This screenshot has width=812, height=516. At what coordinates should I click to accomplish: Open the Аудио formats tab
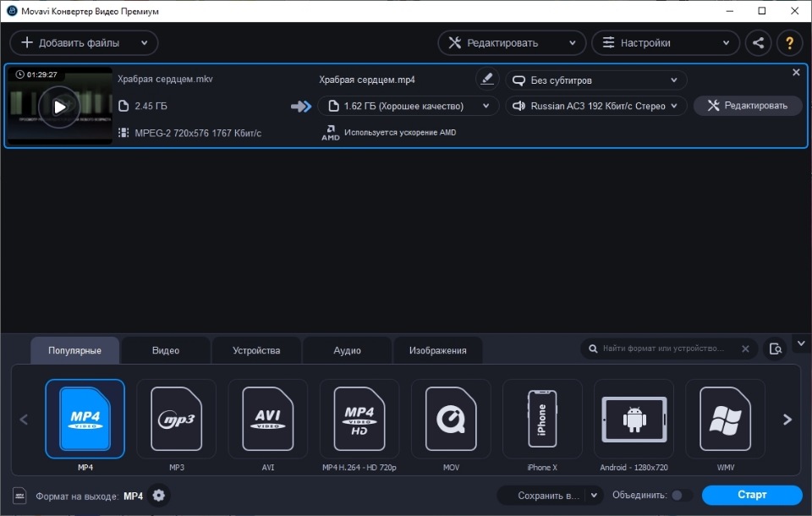click(347, 349)
